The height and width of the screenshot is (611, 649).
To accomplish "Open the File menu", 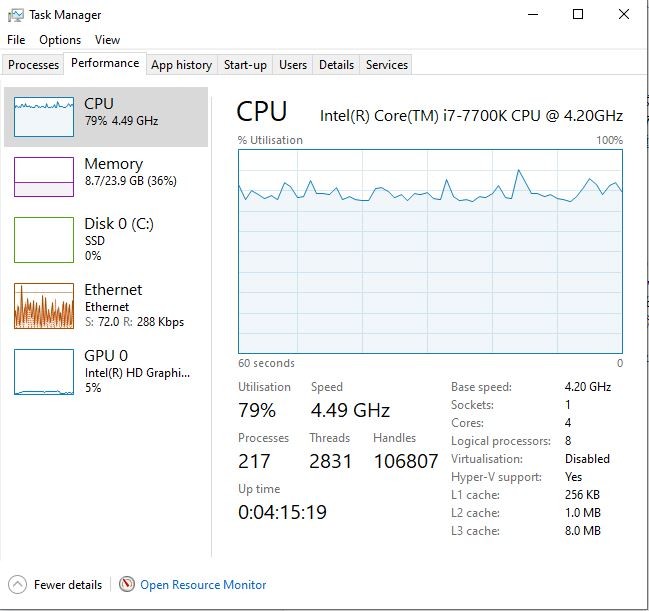I will 16,40.
